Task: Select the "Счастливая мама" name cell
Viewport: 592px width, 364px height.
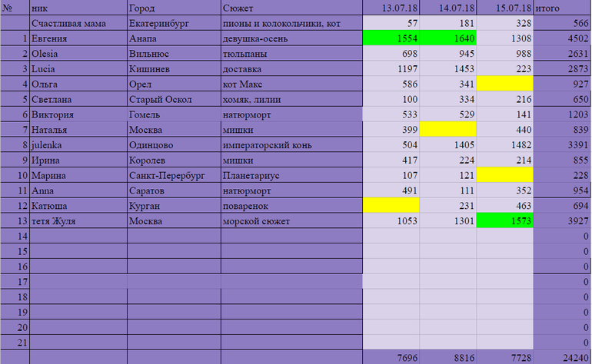Action: click(x=77, y=24)
